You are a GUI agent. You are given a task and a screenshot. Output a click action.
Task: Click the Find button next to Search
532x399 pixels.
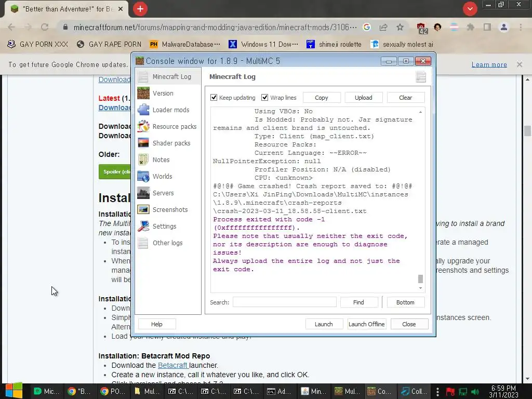(x=358, y=302)
